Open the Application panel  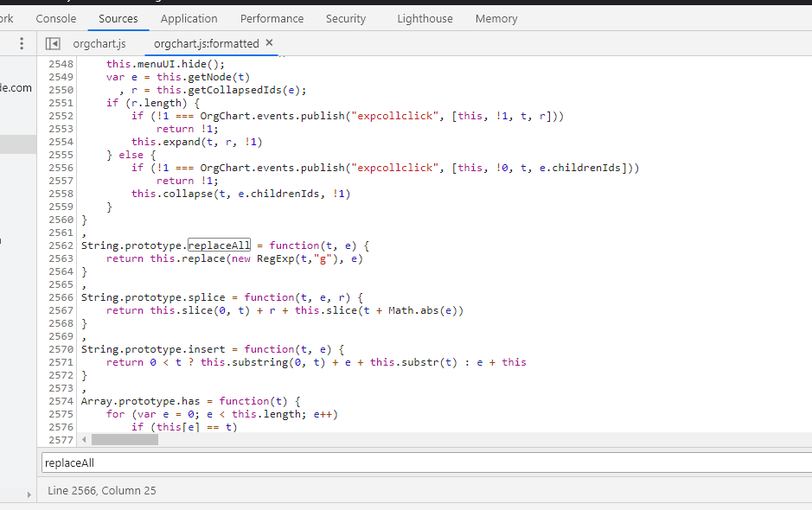coord(189,18)
